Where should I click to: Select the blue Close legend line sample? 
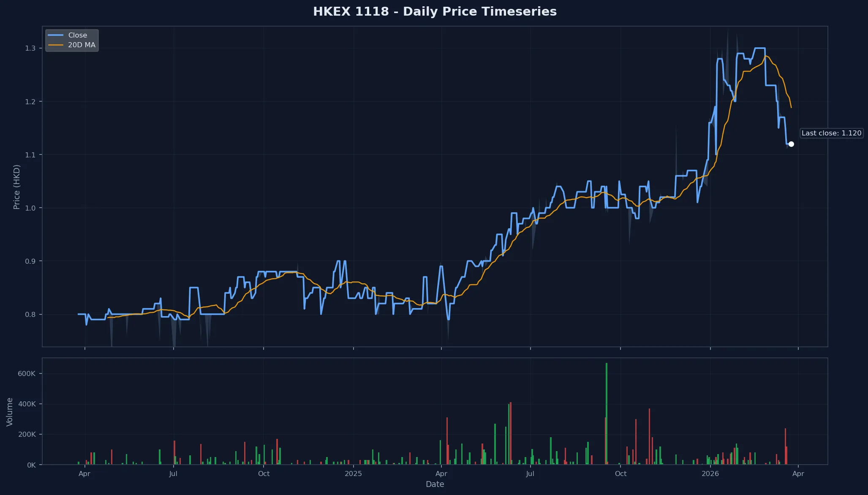tap(56, 35)
